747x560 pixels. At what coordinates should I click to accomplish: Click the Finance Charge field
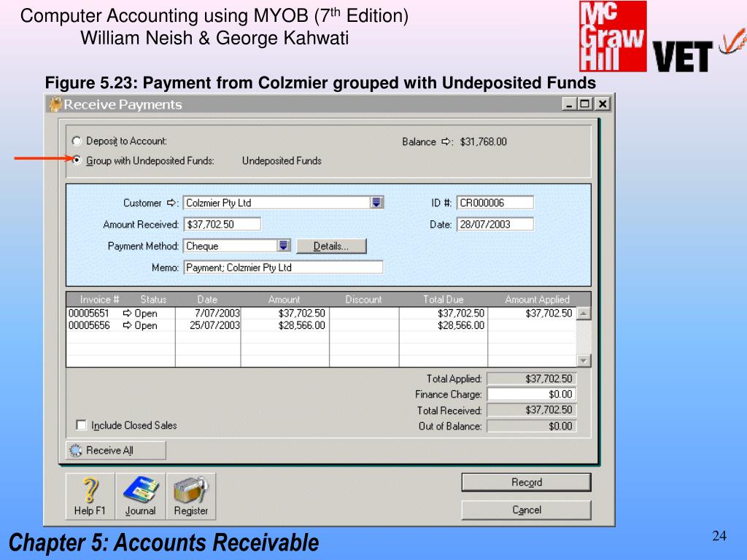coord(531,394)
